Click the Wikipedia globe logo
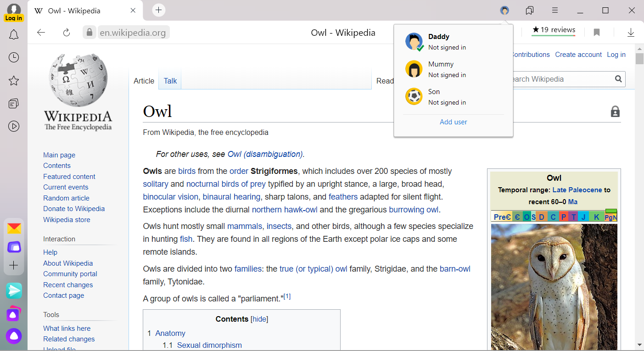Screen dimensions: 644x351 pyautogui.click(x=78, y=81)
